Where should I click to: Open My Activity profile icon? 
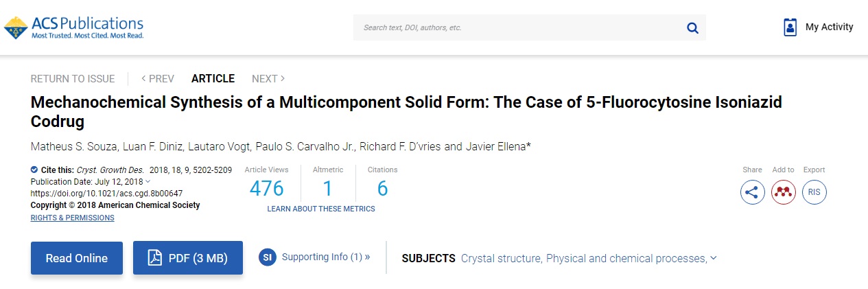[x=790, y=27]
